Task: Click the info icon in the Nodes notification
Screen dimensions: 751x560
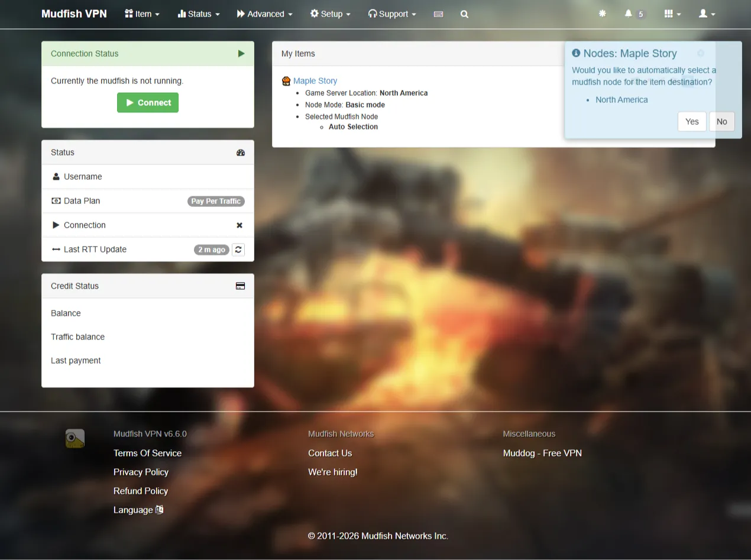Action: 576,53
